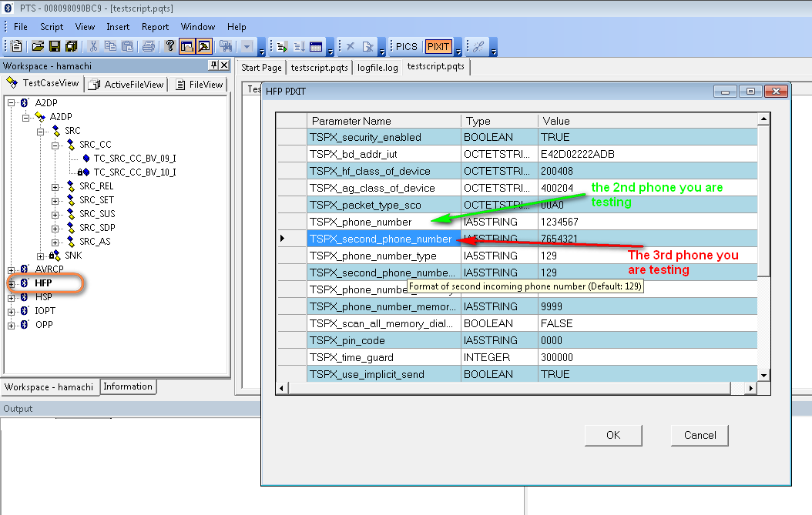This screenshot has width=812, height=515.
Task: Confirm the HFP PIXIT dialog with OK
Action: 613,435
